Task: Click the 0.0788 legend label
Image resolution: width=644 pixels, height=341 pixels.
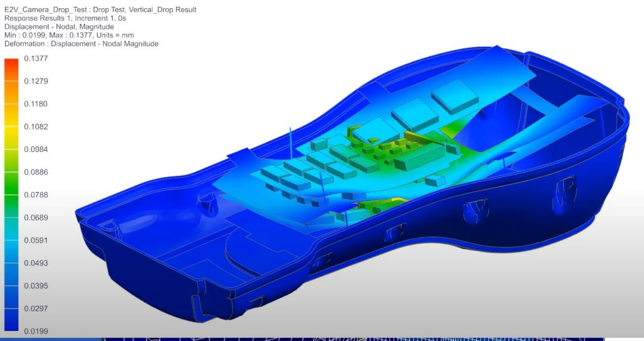Action: click(36, 195)
